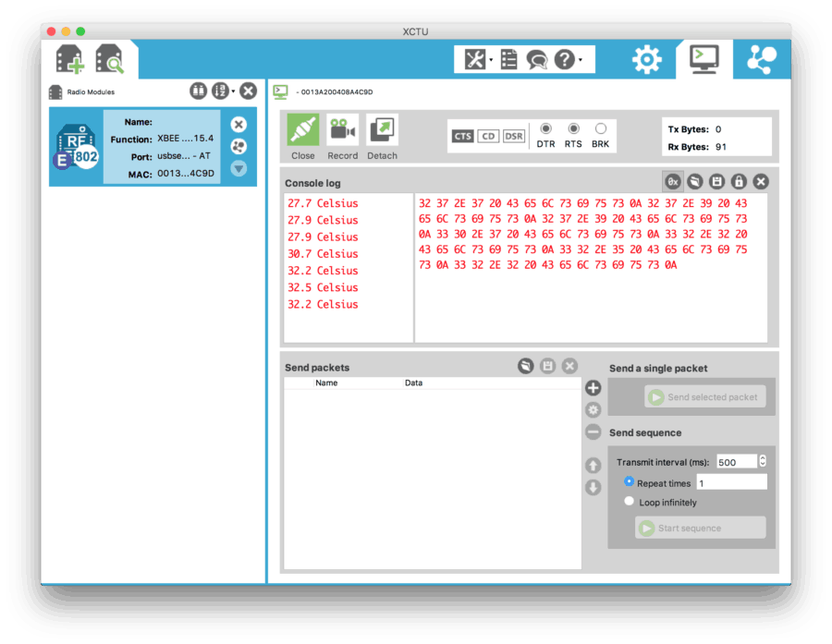Toggle the RTS line

point(573,128)
